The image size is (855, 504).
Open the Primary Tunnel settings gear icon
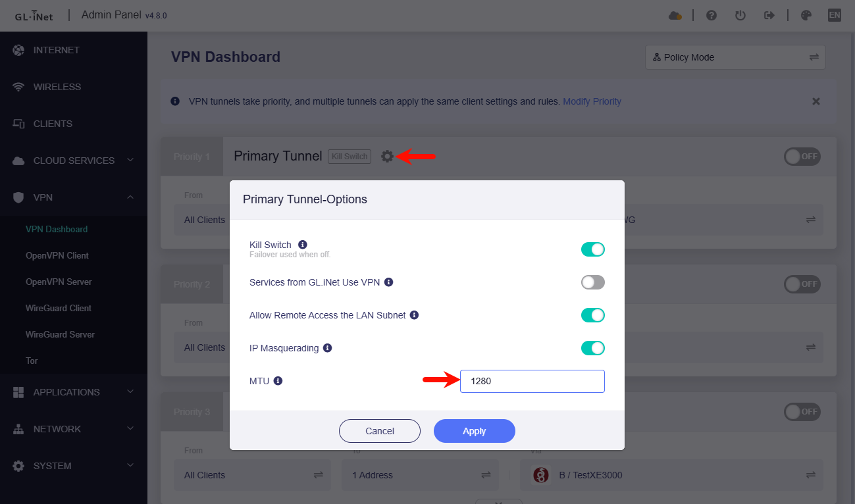387,156
